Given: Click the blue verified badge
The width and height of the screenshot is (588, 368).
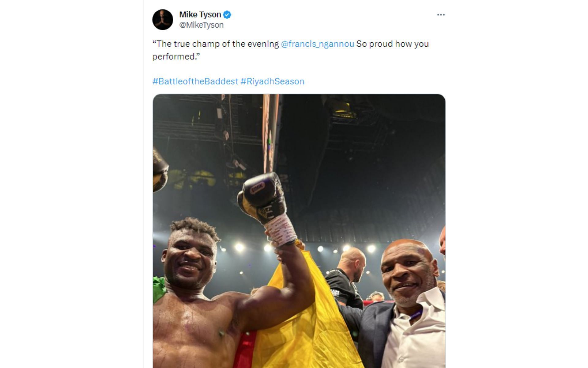Looking at the screenshot, I should click(x=227, y=14).
